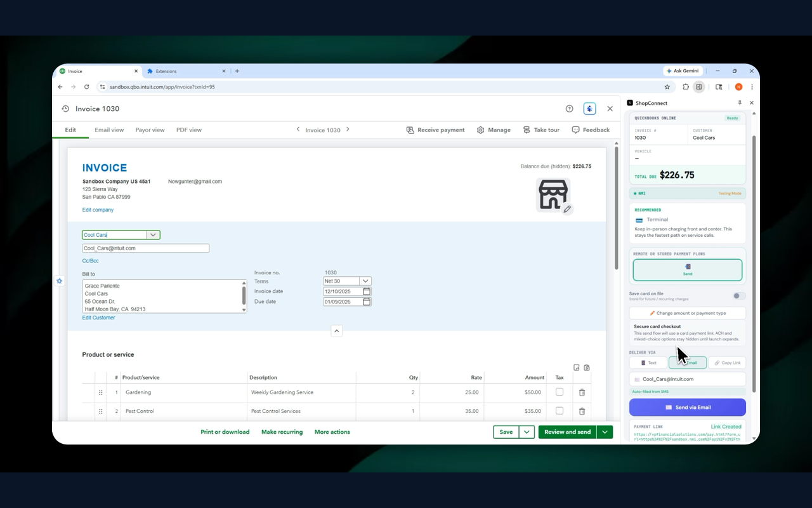This screenshot has width=812, height=508.
Task: Toggle the browser side panel icon
Action: click(698, 87)
